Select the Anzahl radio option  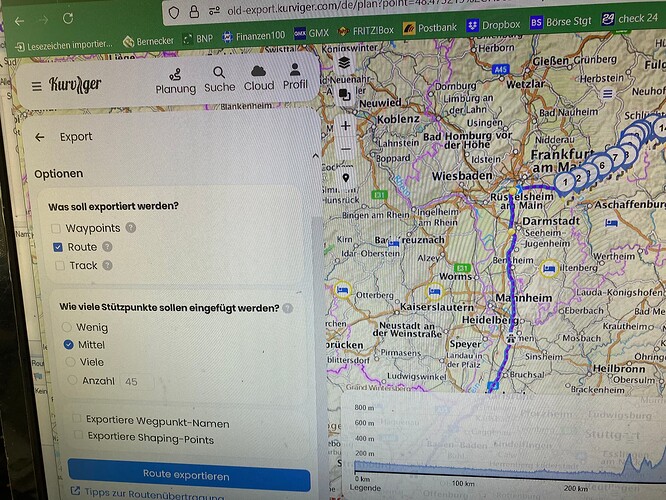tap(73, 380)
